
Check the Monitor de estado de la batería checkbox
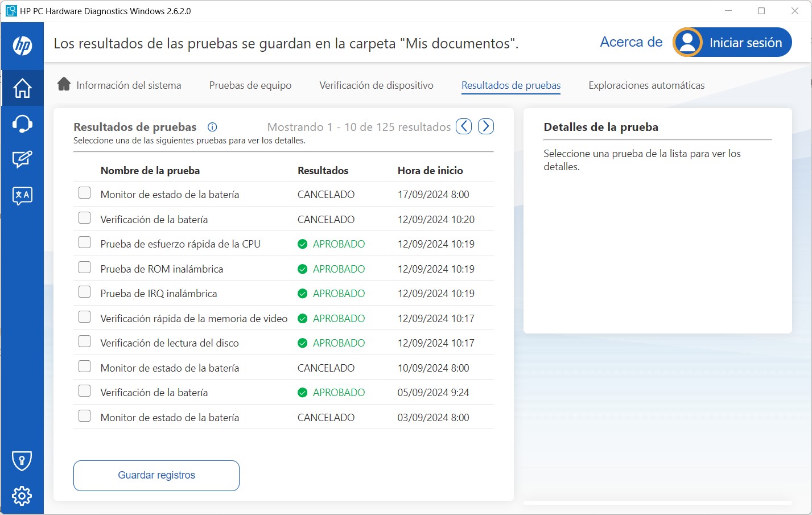pos(84,193)
